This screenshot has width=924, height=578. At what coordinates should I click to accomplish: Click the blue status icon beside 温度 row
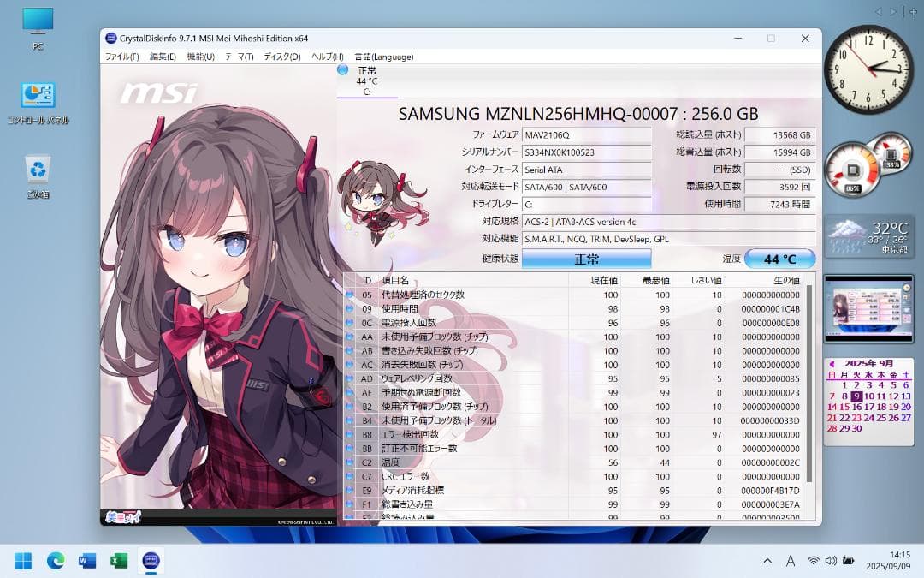348,463
